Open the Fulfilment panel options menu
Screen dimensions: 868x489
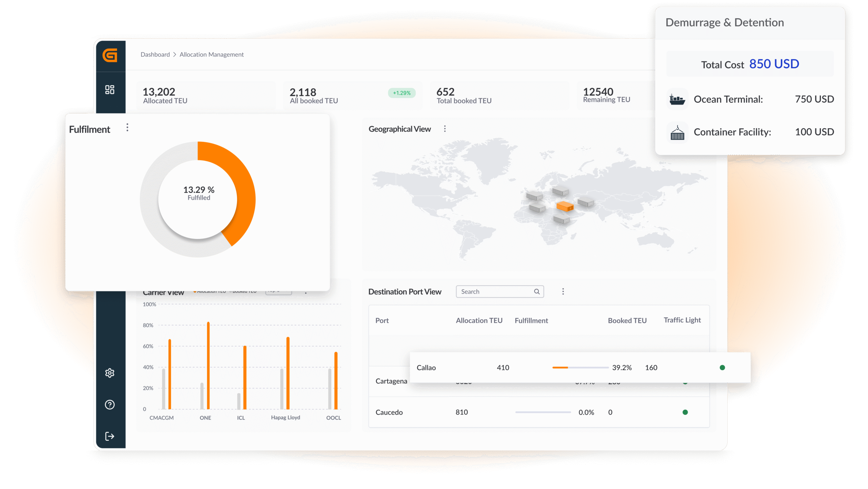(127, 127)
